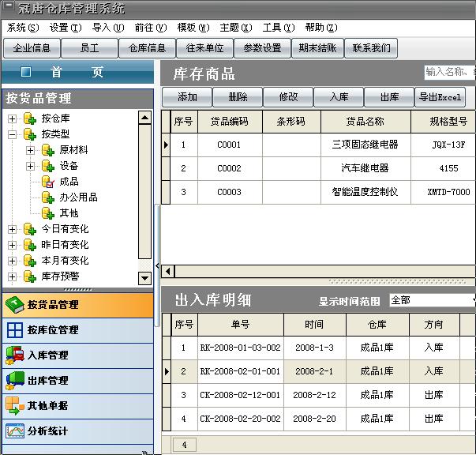Screen dimensions: 476x455
Task: Open the 主题(X) menu
Action: coord(236,28)
